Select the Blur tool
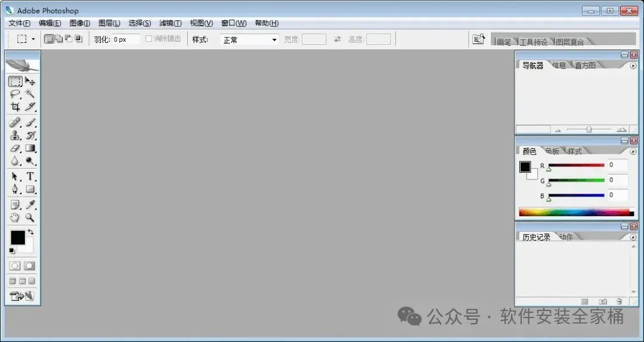 tap(15, 160)
